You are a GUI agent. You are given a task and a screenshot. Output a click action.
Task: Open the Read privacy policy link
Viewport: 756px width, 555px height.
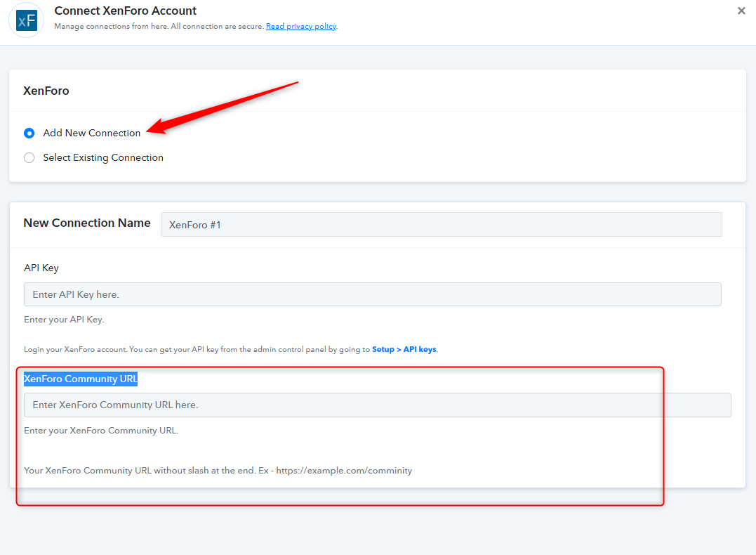click(301, 26)
